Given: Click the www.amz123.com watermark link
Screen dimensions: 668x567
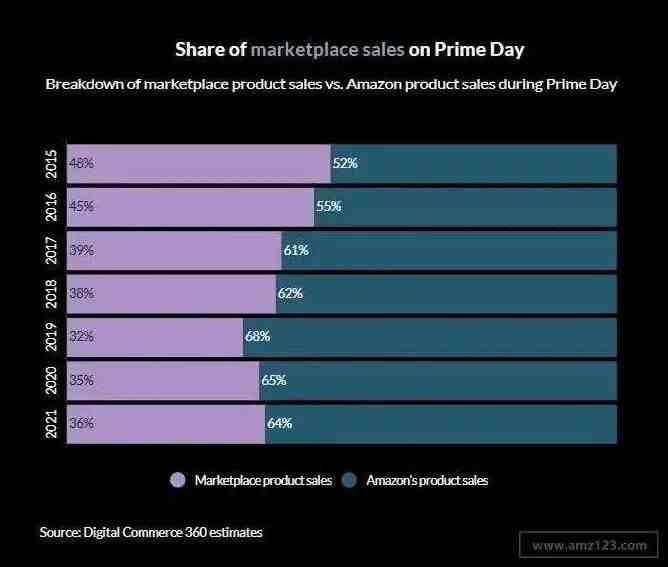Looking at the screenshot, I should point(589,545).
